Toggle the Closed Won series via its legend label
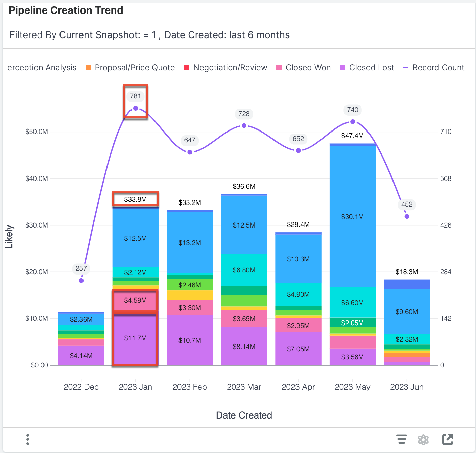 click(308, 67)
